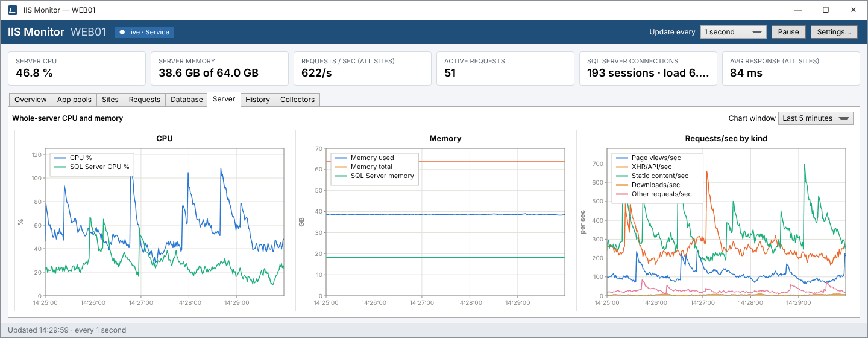The height and width of the screenshot is (338, 868).
Task: Click the IIS Monitor heading in the header
Action: 36,32
